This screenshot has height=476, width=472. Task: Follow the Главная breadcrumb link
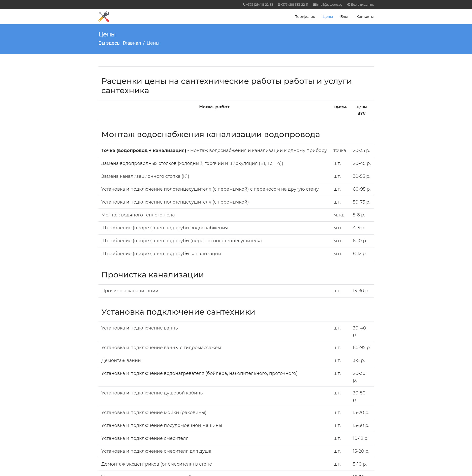point(132,43)
